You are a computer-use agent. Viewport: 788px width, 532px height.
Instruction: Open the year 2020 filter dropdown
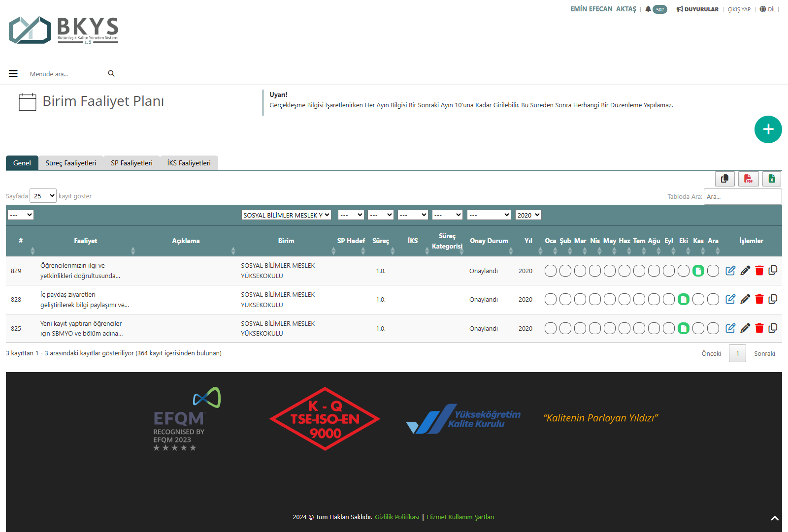click(528, 215)
